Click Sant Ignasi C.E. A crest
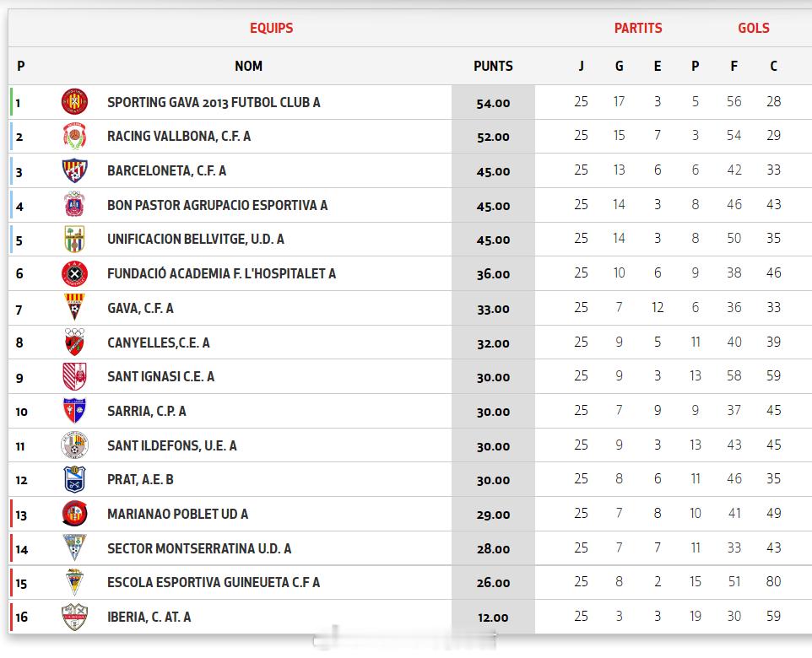Viewport: 812px width, 658px height. tap(74, 376)
